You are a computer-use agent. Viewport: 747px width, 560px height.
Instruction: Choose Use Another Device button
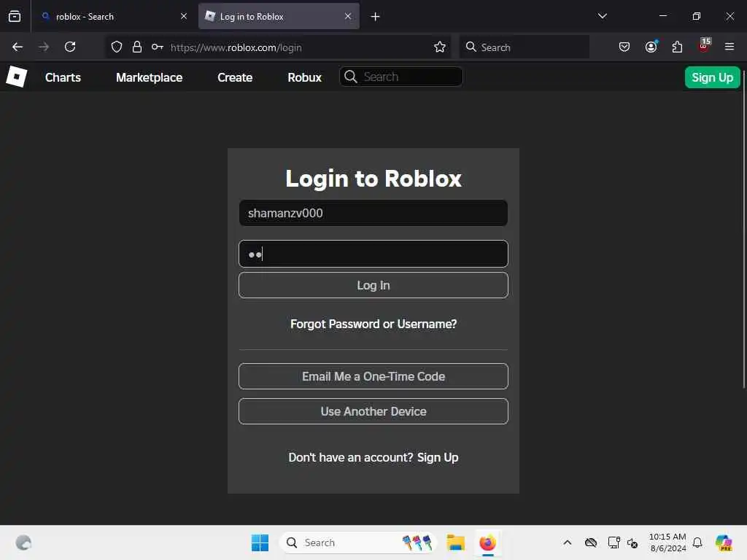373,411
